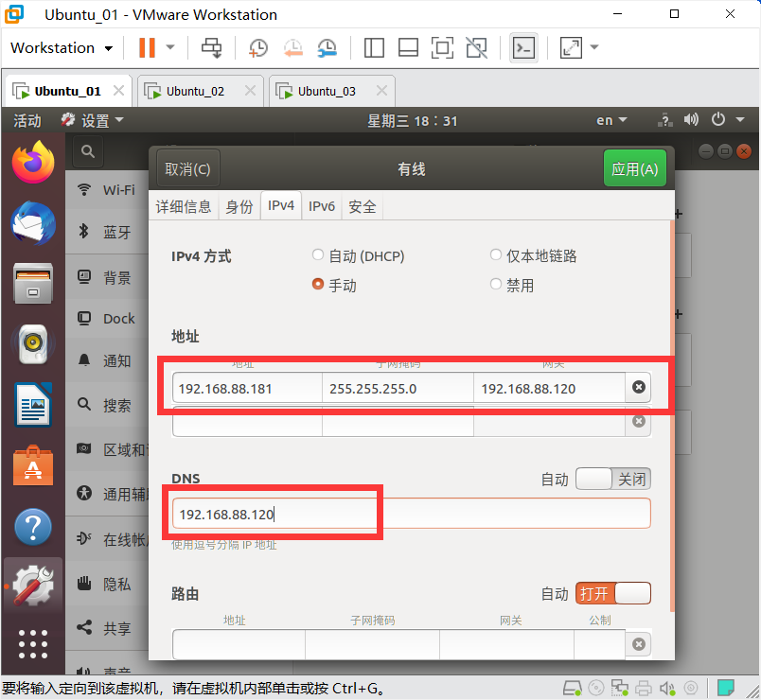Open the network status indicator

664,120
